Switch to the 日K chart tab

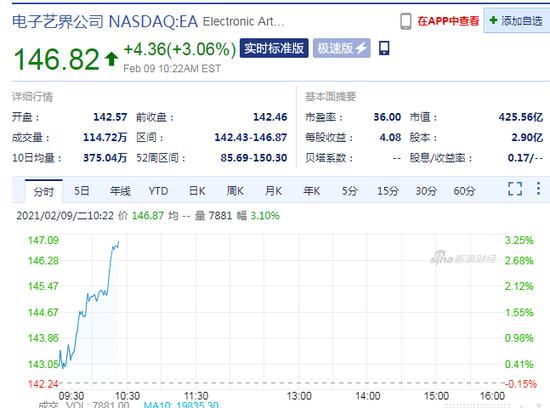(197, 191)
